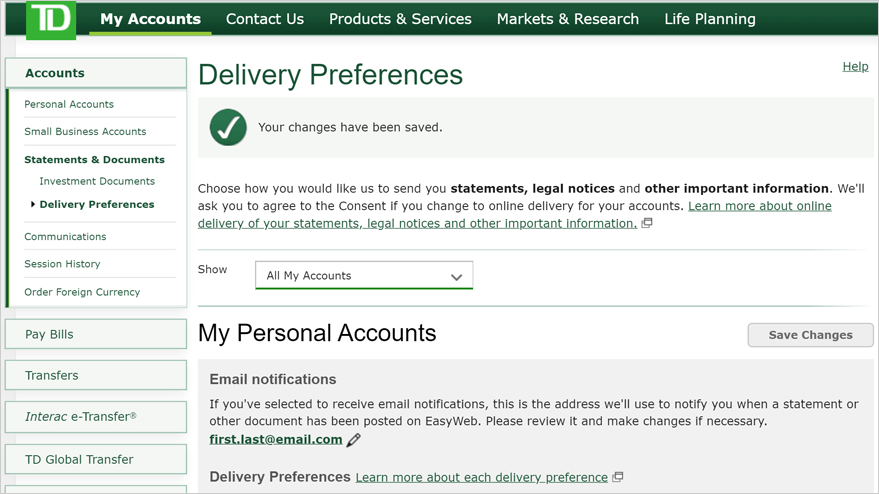Expand the Transfers sidebar section
Image resolution: width=879 pixels, height=494 pixels.
(96, 375)
